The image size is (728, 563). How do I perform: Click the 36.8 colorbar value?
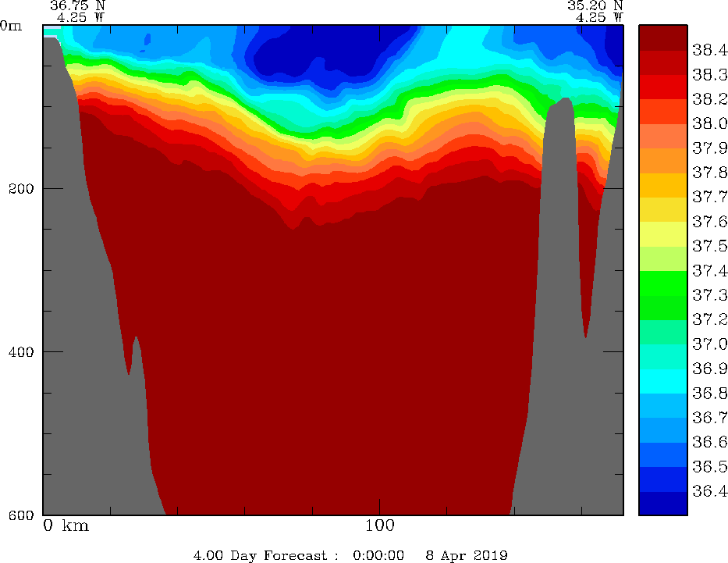point(709,394)
